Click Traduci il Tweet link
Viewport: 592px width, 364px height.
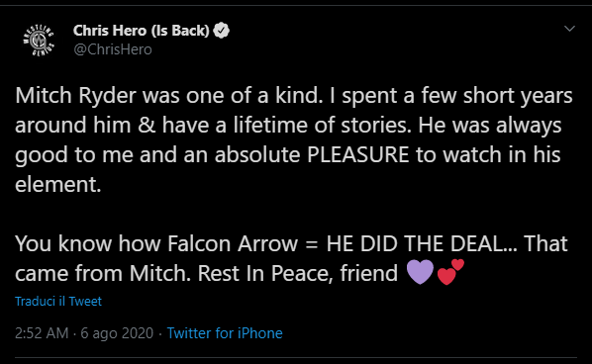pos(58,301)
